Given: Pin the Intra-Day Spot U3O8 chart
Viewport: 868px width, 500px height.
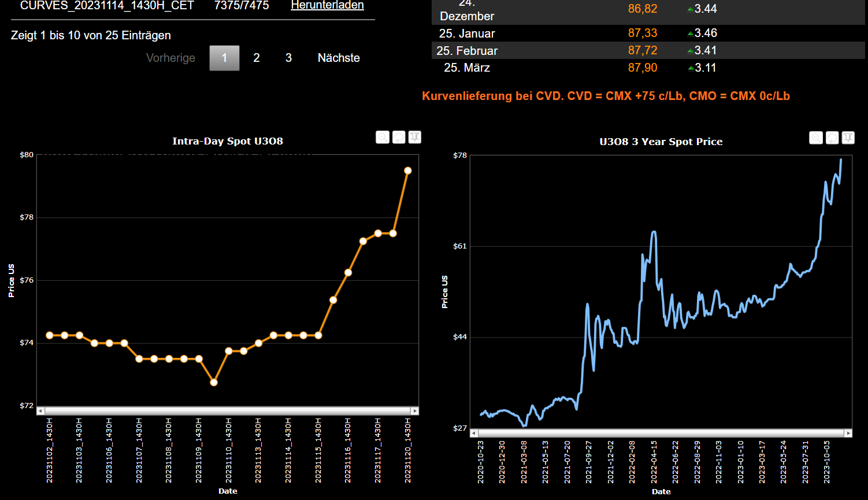Looking at the screenshot, I should 414,137.
